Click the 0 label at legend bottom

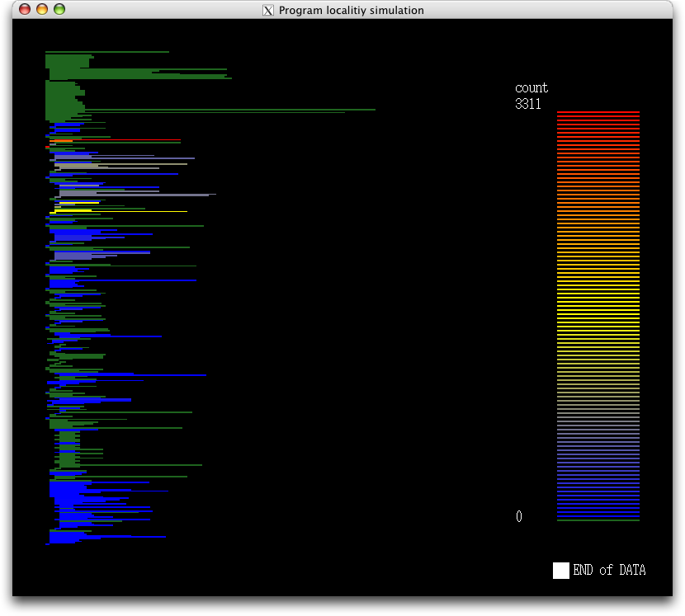click(x=519, y=516)
